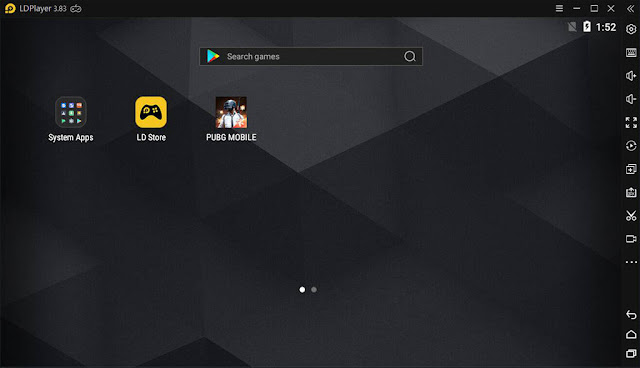Go back using Android back arrow
The height and width of the screenshot is (368, 640).
tap(631, 315)
